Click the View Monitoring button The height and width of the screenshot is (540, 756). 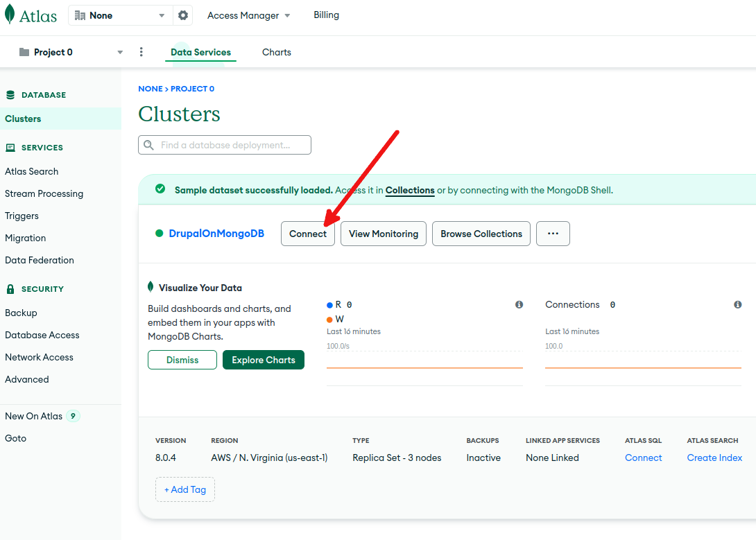pyautogui.click(x=384, y=234)
